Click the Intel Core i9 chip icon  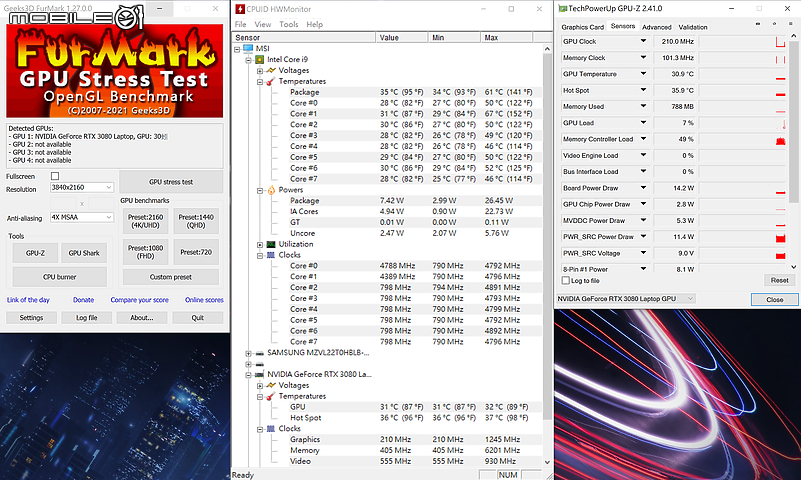(x=260, y=60)
